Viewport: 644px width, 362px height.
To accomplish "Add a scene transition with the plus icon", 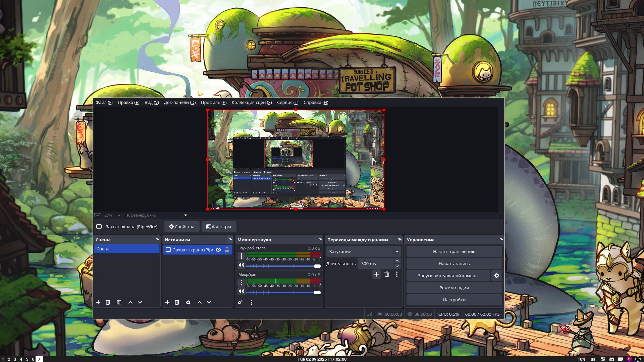I will pos(377,274).
